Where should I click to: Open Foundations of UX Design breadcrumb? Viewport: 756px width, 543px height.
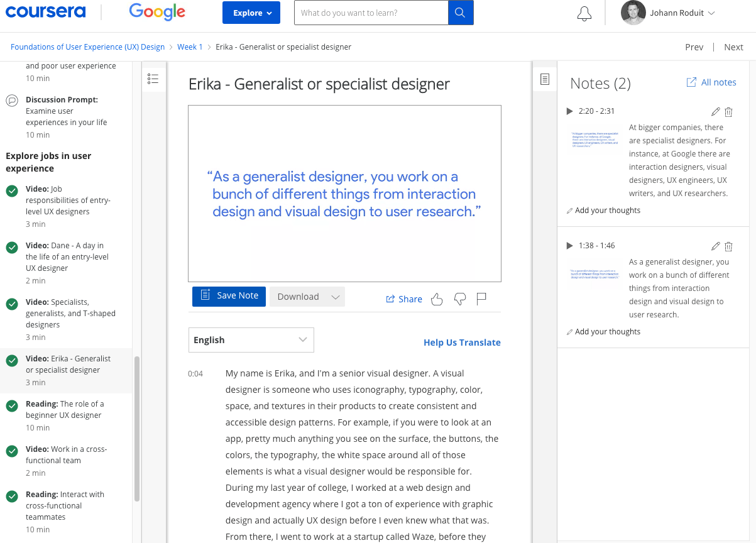(x=87, y=47)
